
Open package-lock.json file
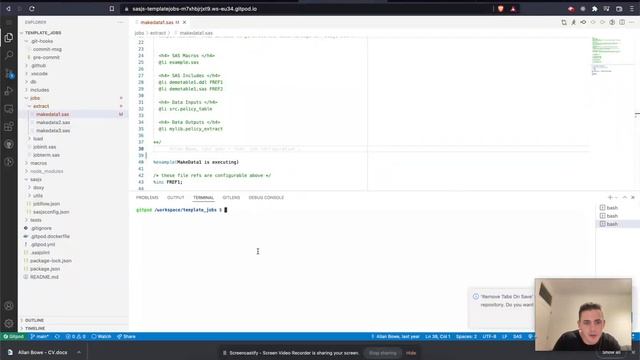(x=51, y=261)
